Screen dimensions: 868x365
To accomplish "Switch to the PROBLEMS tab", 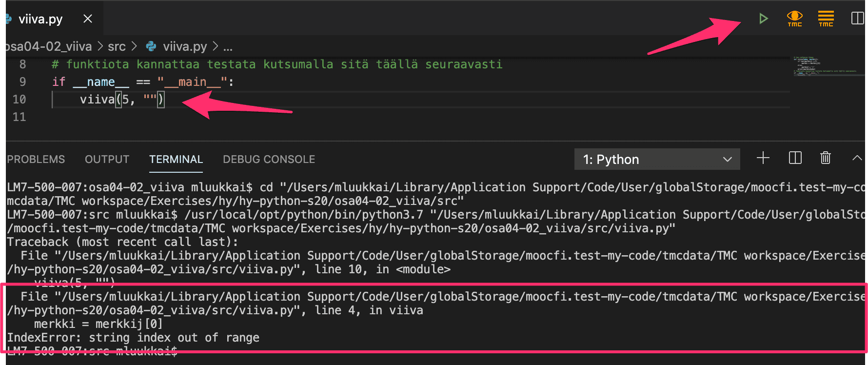I will point(36,160).
